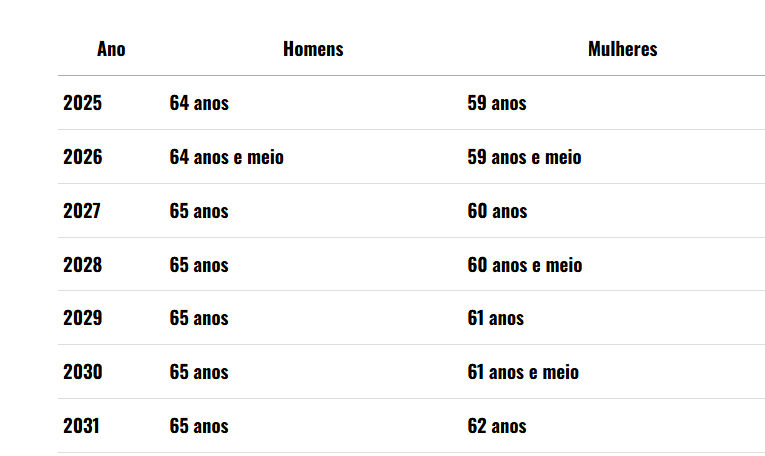Click the Ano column header
The image size is (765, 456).
click(111, 49)
